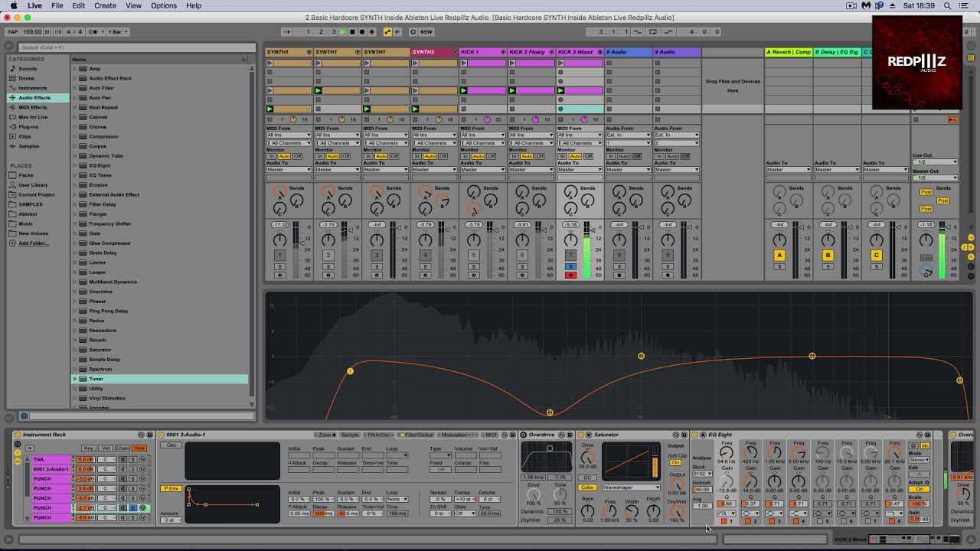Viewport: 980px width, 551px height.
Task: Select EQ Eight filter point 2 on the curve
Action: [550, 412]
